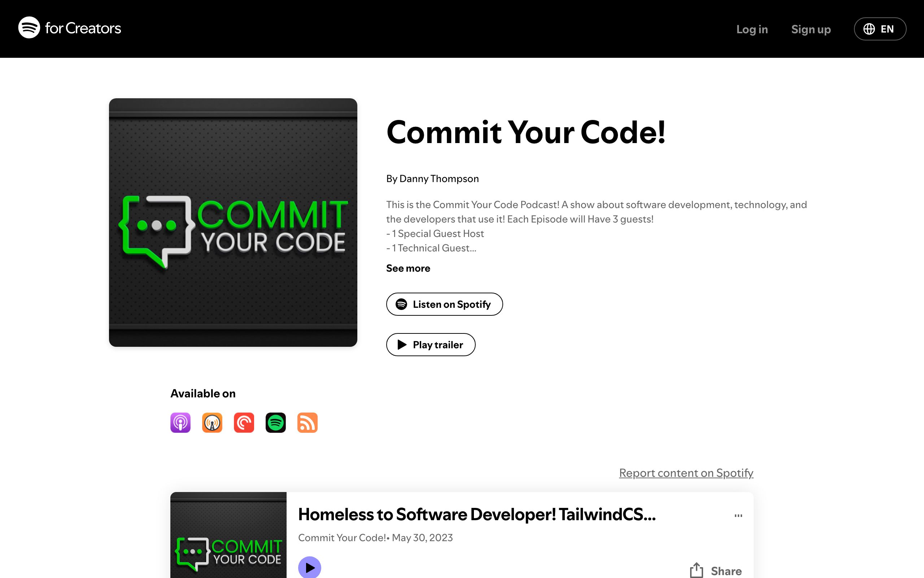The height and width of the screenshot is (578, 924).
Task: Open the Spotify for Creators logo
Action: 70,28
